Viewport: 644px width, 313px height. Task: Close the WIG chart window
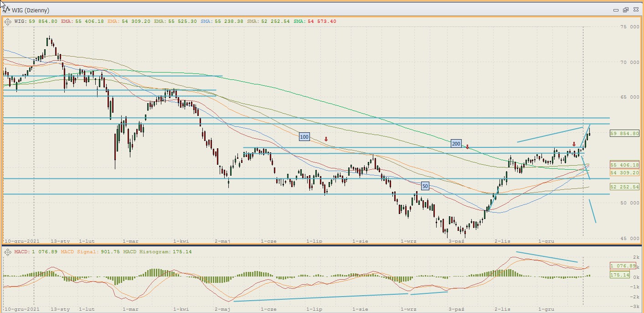pyautogui.click(x=634, y=10)
